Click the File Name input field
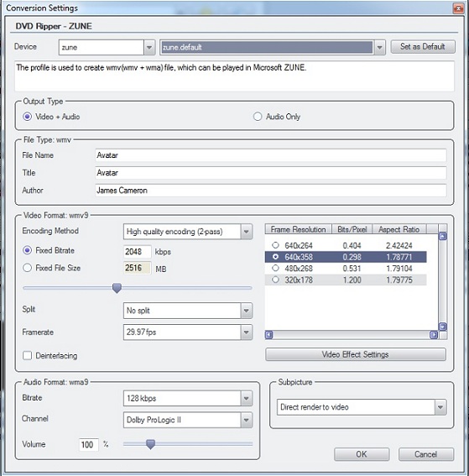The height and width of the screenshot is (476, 469). (270, 155)
